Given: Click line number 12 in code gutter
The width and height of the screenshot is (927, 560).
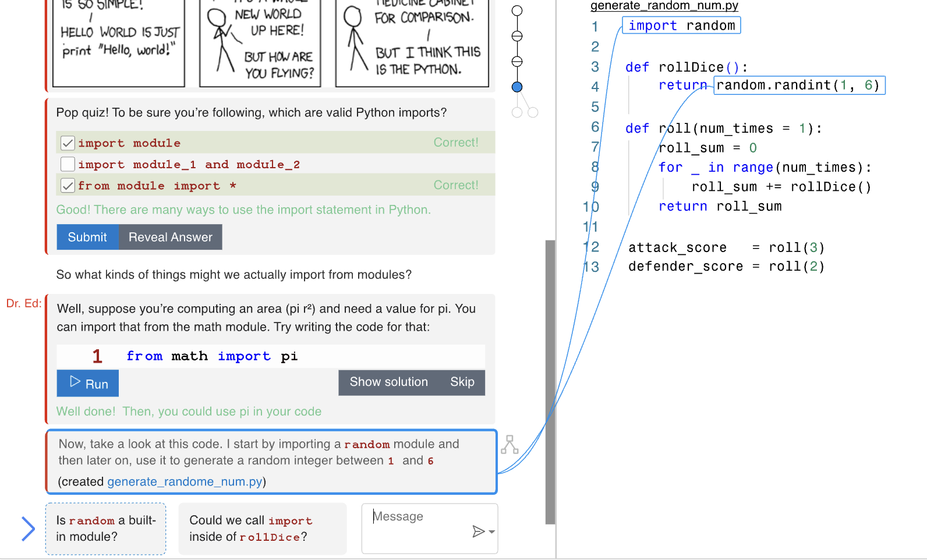Looking at the screenshot, I should pos(591,247).
